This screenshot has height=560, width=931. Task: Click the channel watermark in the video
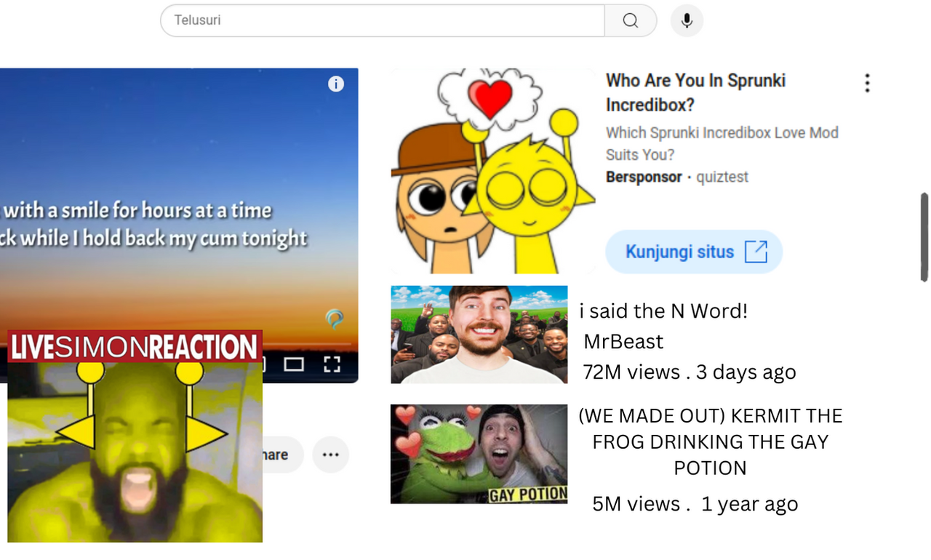pos(335,319)
